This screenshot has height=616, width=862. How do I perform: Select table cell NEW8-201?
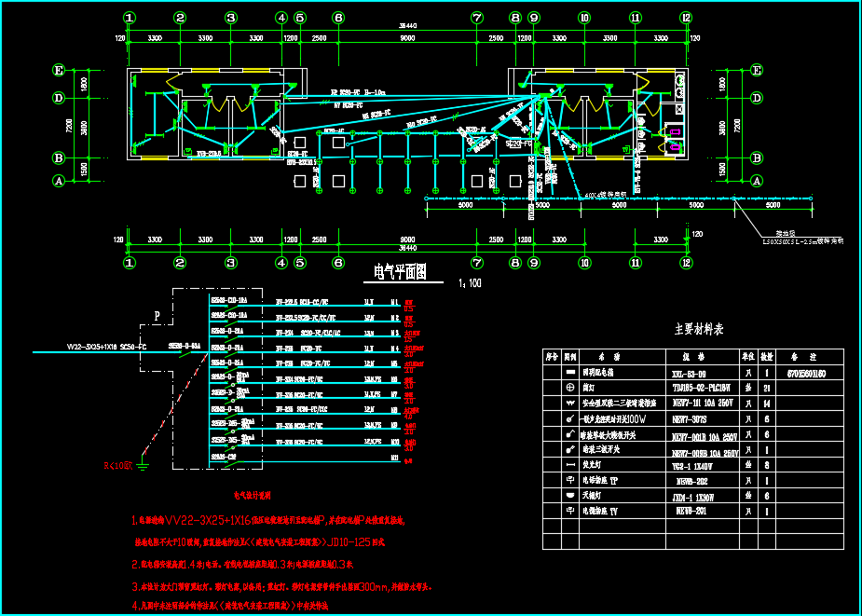691,511
